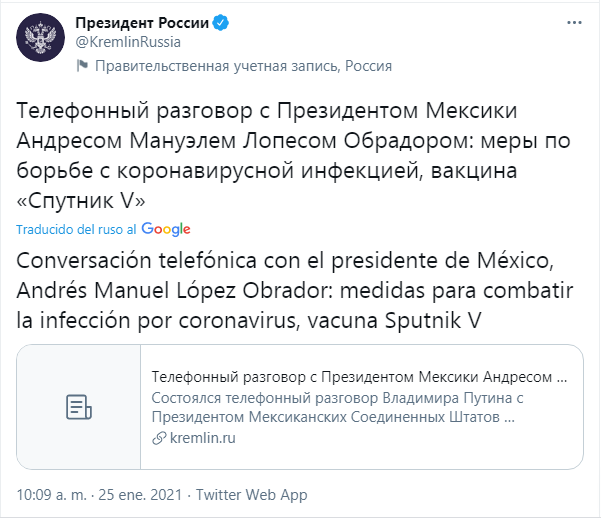Click the 25 ene. 2021 date
Image resolution: width=601 pixels, height=519 pixels.
tap(141, 495)
